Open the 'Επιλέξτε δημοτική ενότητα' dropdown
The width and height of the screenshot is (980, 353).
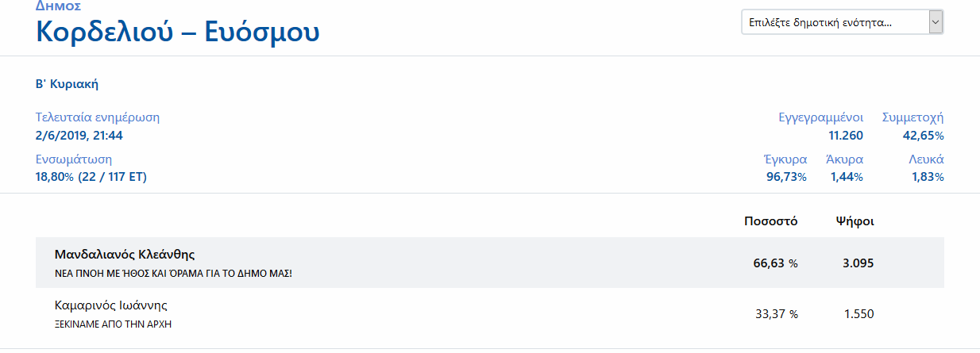point(834,22)
